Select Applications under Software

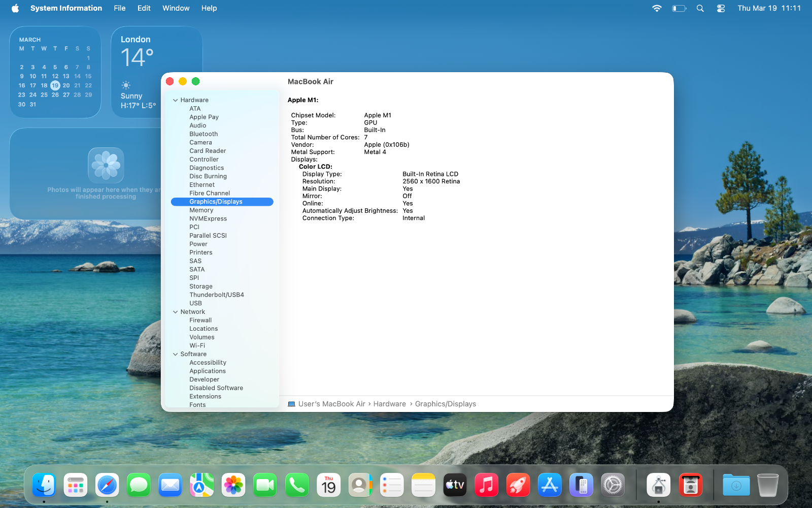click(222, 371)
